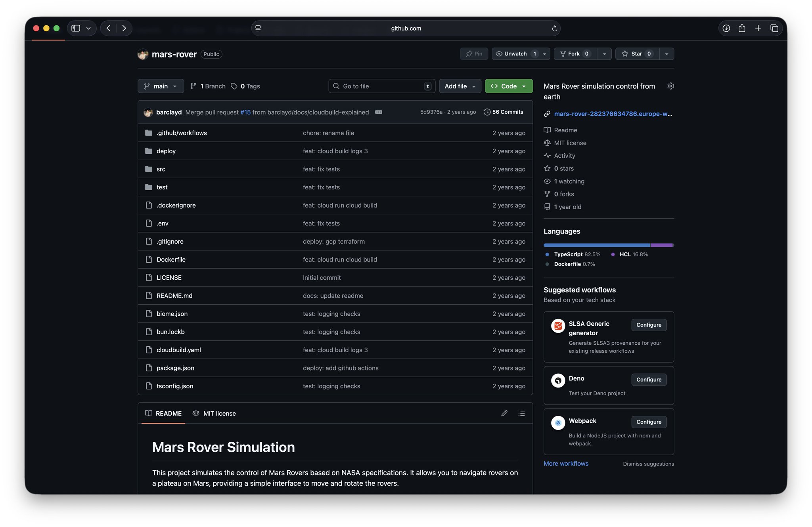Click the SLSA Generic generator logo

coord(558,326)
